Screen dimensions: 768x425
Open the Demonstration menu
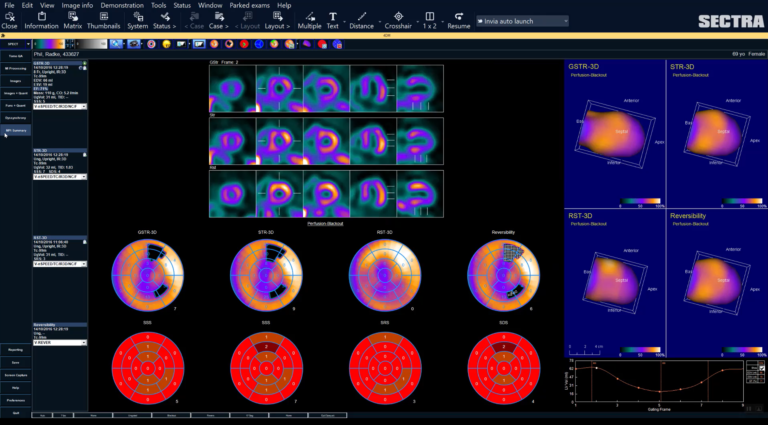coord(122,5)
